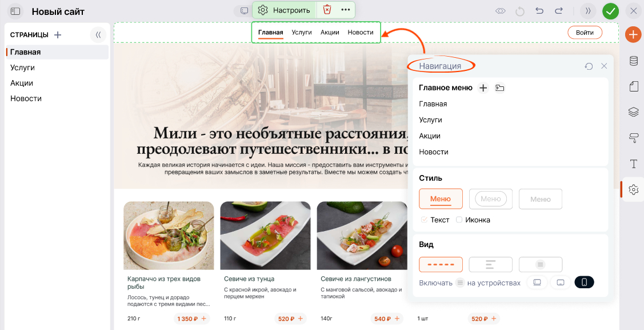Open the typography T panel
Viewport: 644px width, 330px height.
(x=633, y=164)
